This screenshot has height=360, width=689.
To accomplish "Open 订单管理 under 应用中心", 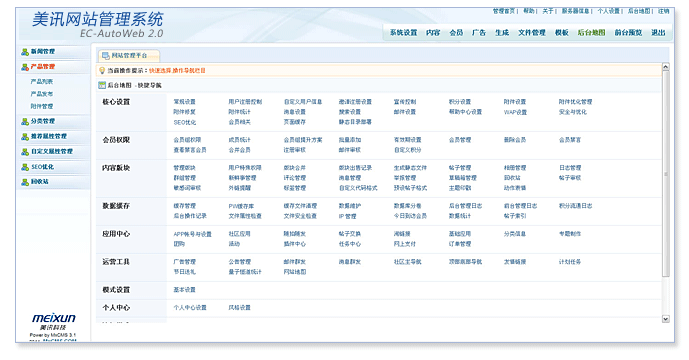I will (460, 244).
